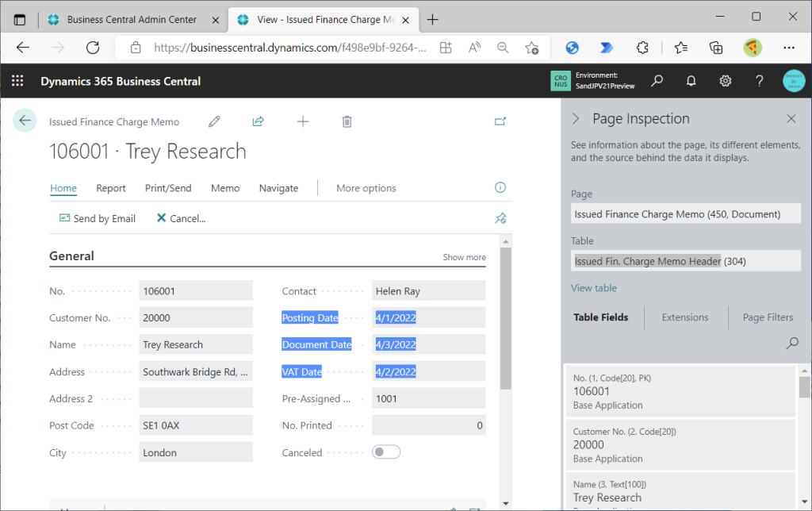Screen dimensions: 812x511
Task: Select the Table Fields tab
Action: [601, 317]
